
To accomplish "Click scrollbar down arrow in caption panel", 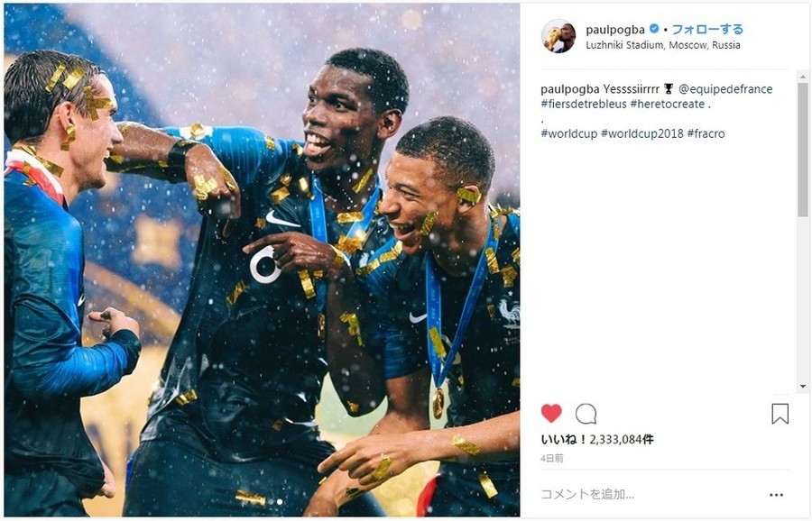I will (803, 387).
